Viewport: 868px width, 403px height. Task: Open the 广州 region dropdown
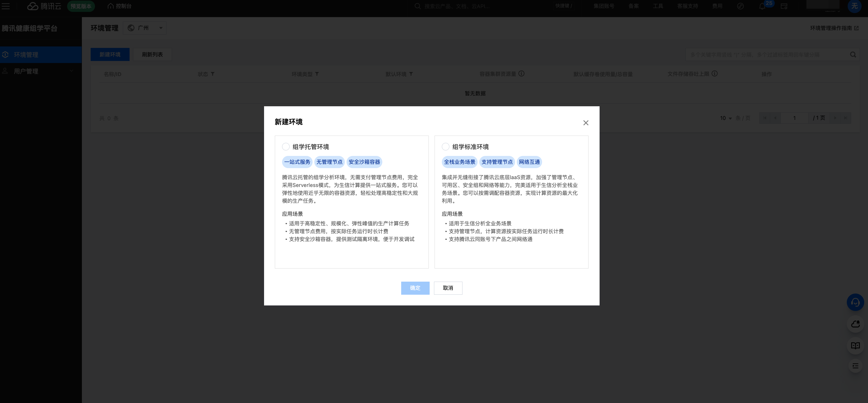tap(145, 28)
